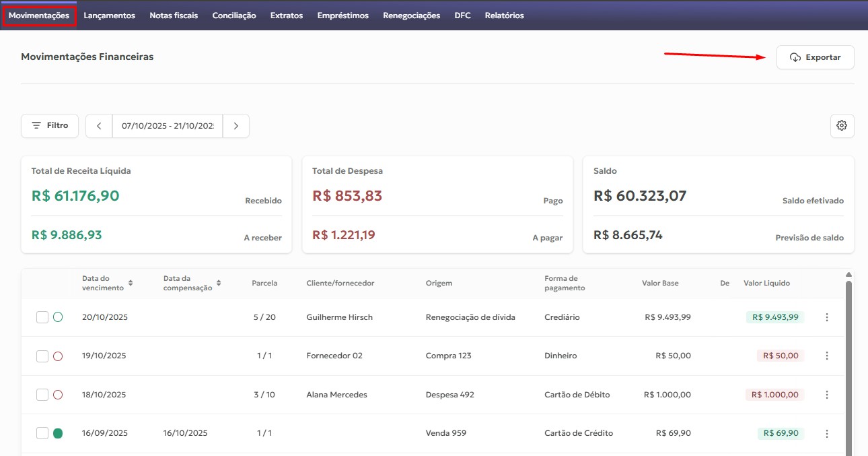The image size is (868, 456).
Task: Click status circle on Compra 123 row
Action: click(58, 356)
